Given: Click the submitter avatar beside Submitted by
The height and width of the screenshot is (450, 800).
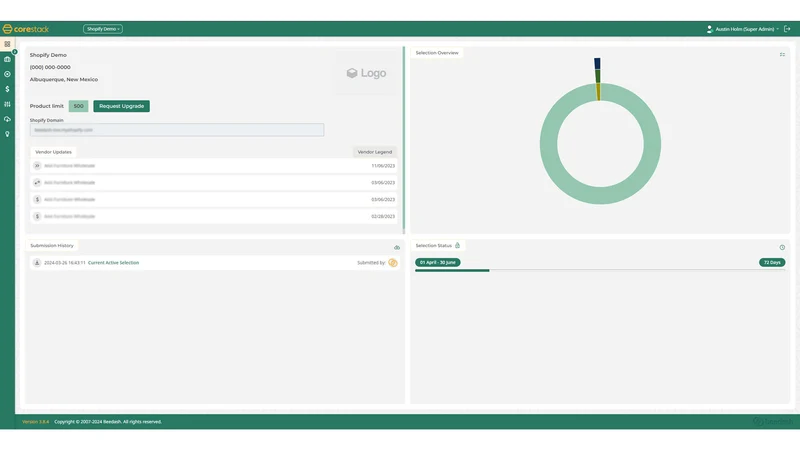Looking at the screenshot, I should (393, 263).
